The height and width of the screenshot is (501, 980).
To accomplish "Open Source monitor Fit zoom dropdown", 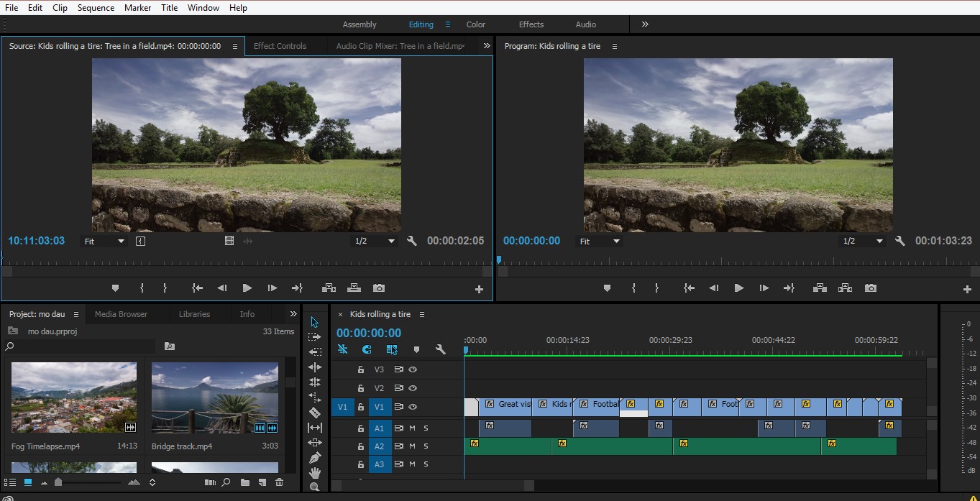I will tap(104, 242).
